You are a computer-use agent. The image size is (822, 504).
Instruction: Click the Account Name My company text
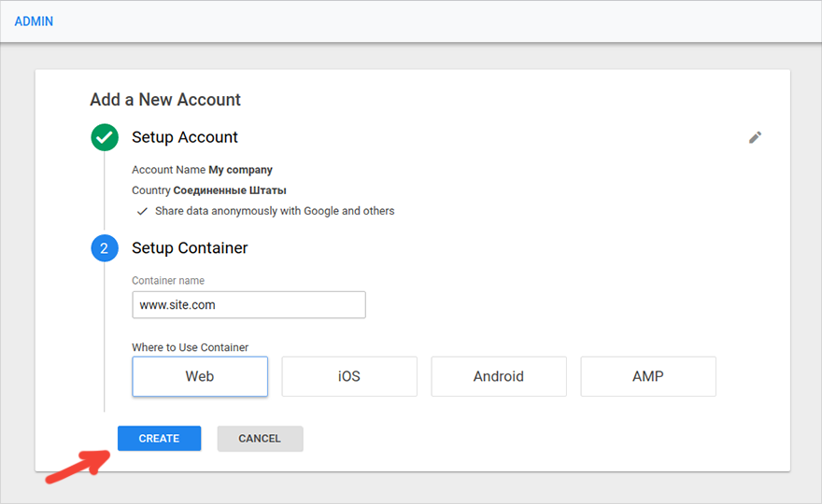point(202,170)
